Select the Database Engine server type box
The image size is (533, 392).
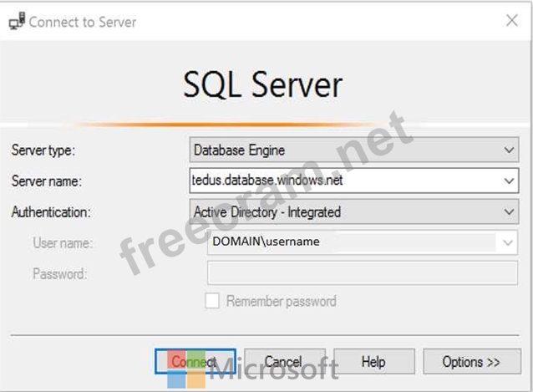(x=343, y=150)
